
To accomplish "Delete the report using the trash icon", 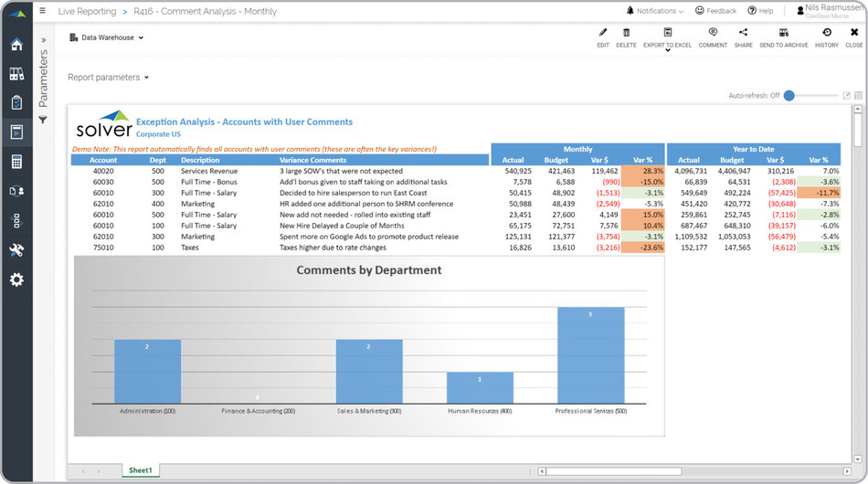I will (x=626, y=34).
